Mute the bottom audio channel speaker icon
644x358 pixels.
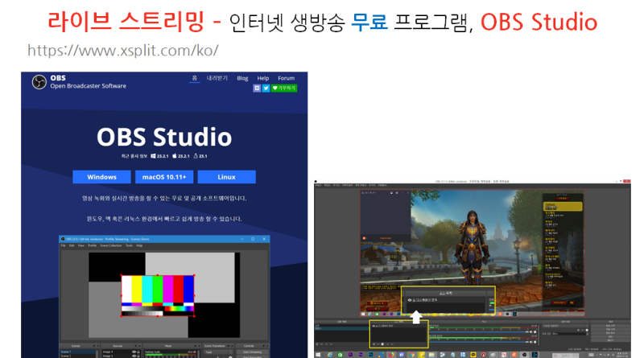531,342
